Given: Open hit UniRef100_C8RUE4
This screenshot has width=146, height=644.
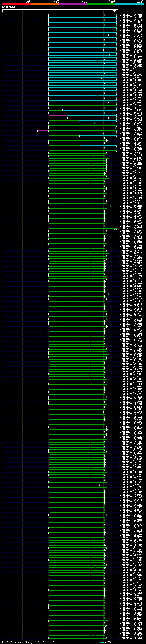Looking at the screenshot, I should pos(131,593).
